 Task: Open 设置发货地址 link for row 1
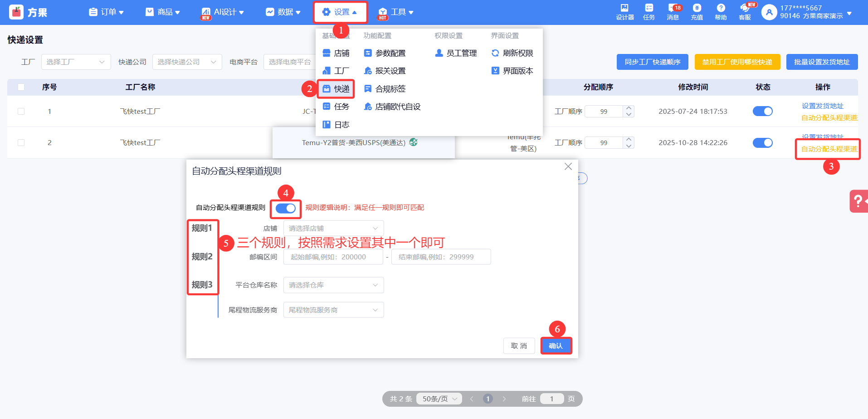823,106
